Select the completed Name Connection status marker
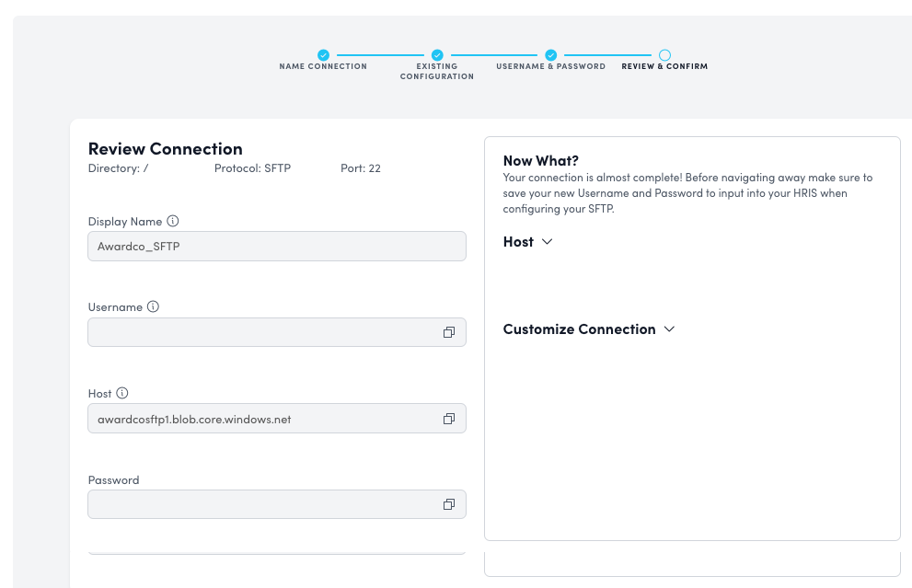This screenshot has width=912, height=588. pos(323,55)
